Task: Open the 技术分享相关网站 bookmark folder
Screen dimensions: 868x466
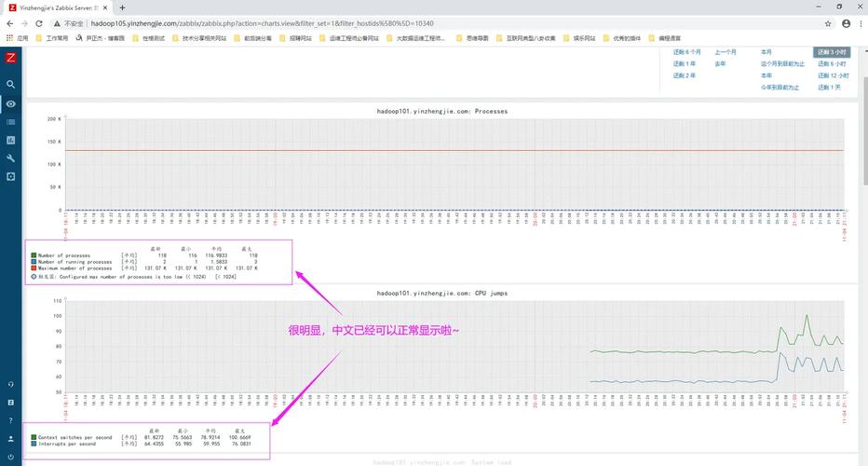Action: 199,38
